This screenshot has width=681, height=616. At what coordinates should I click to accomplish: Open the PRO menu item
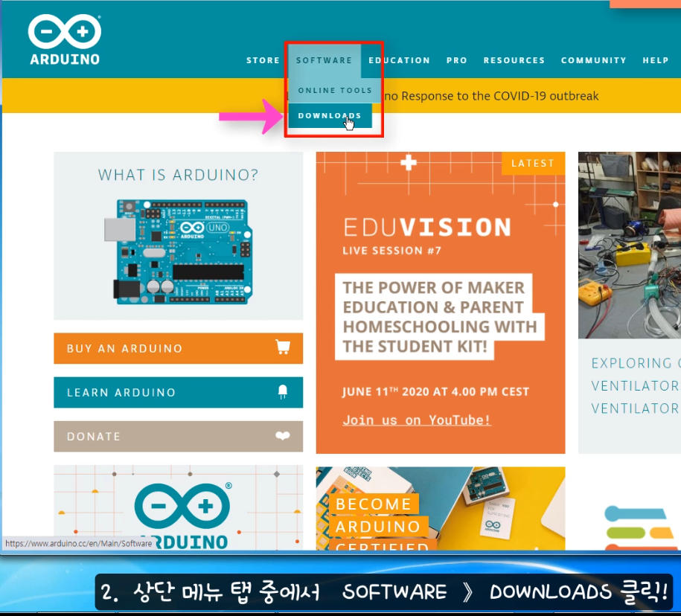[457, 60]
